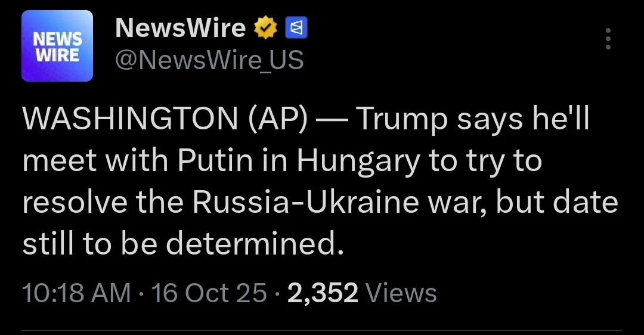Click the 10:18 AM timestamp
This screenshot has width=644, height=335.
(x=76, y=293)
